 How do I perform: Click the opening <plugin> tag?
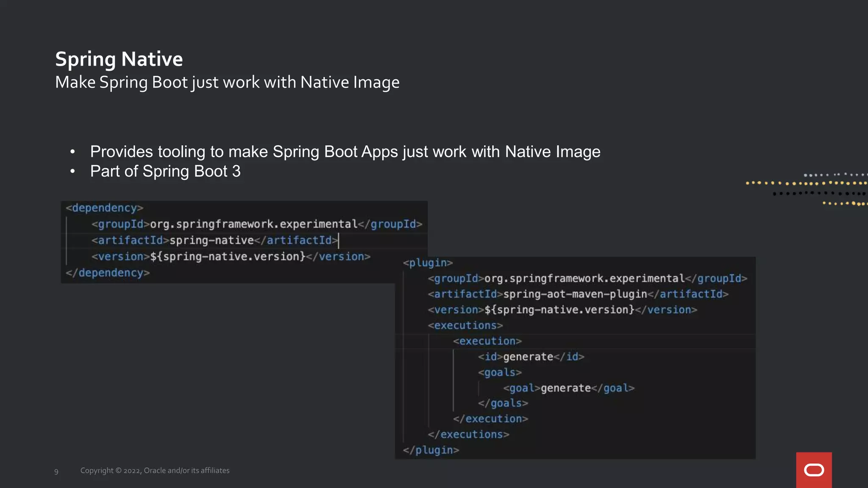click(x=428, y=263)
